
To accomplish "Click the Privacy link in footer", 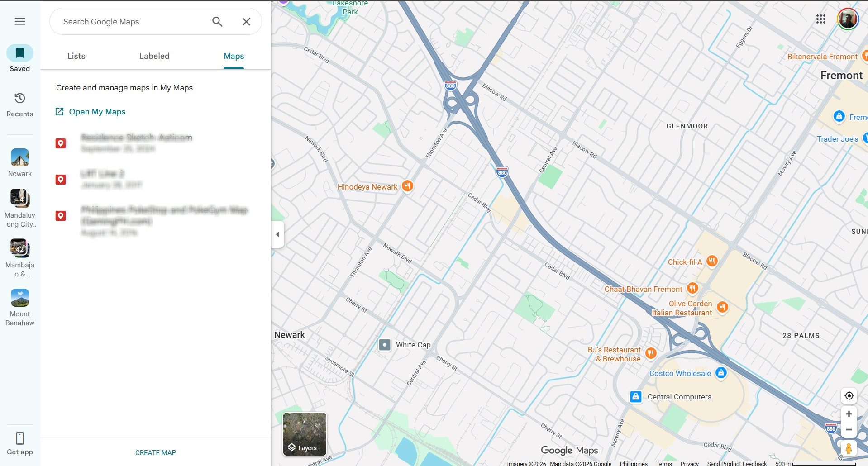I will (x=689, y=463).
